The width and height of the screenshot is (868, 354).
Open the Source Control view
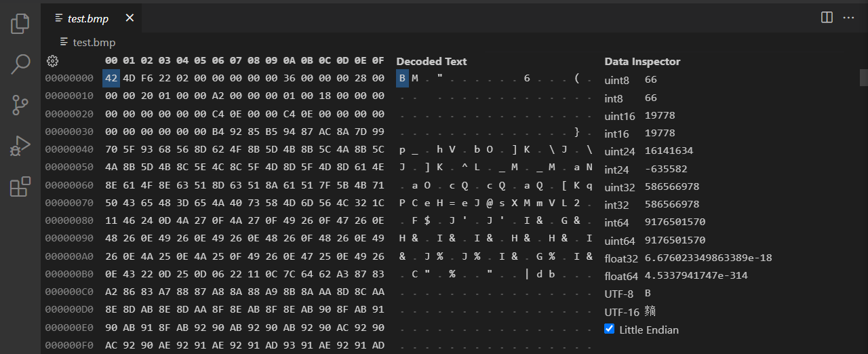click(20, 105)
